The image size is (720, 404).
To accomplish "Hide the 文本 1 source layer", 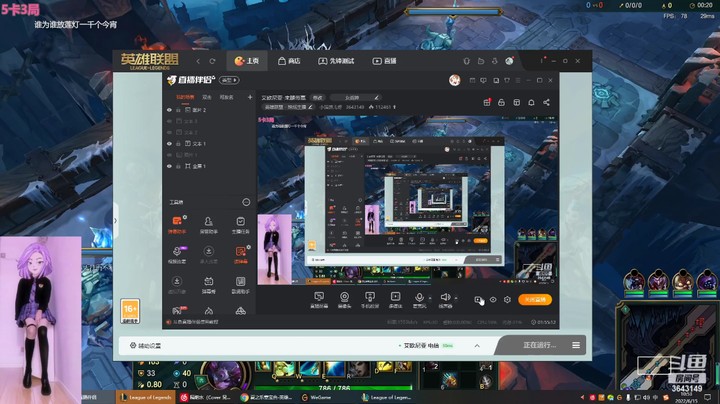I will [x=169, y=144].
